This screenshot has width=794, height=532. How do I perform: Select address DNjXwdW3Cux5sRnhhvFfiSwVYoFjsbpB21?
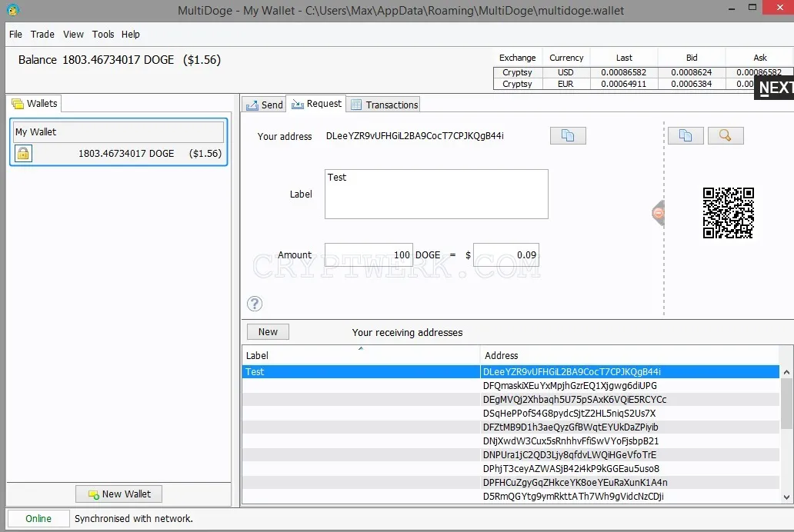510,441
